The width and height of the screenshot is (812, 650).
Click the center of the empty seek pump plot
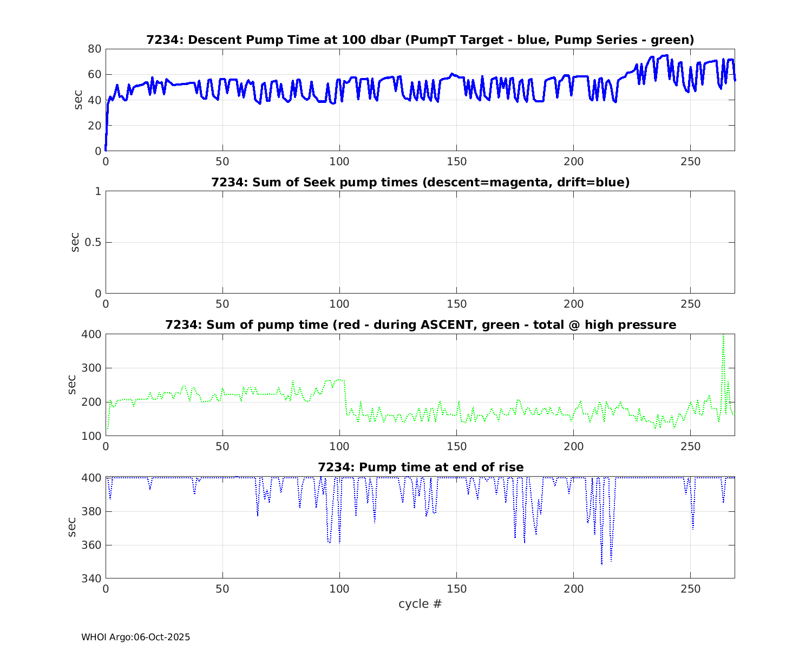(x=420, y=242)
